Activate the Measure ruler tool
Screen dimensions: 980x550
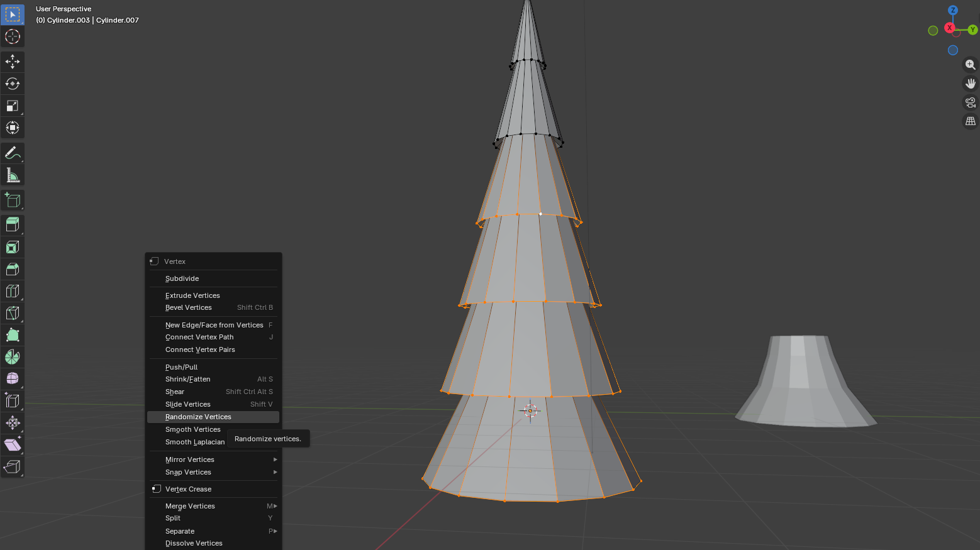pos(13,175)
